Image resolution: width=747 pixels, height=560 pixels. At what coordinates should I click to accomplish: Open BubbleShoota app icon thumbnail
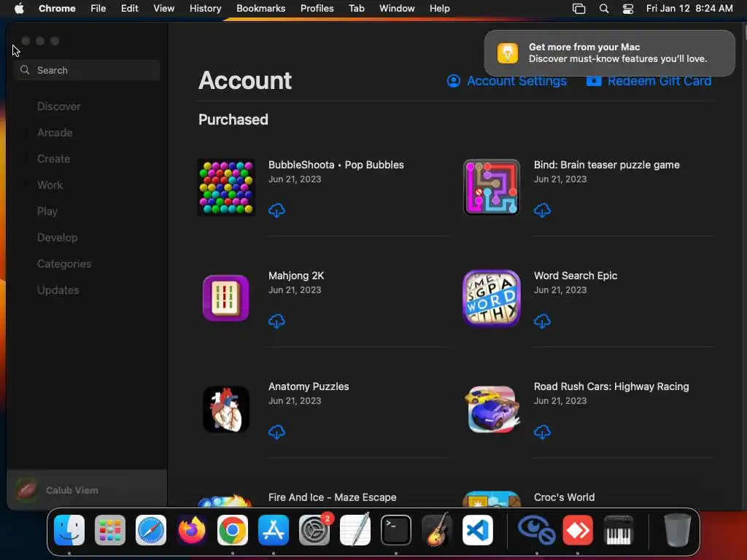pos(226,187)
